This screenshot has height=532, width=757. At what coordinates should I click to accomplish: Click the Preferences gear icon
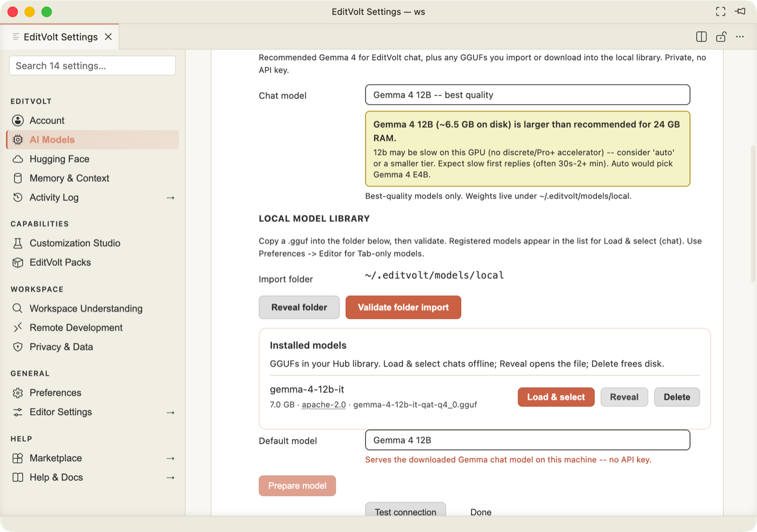coord(18,393)
